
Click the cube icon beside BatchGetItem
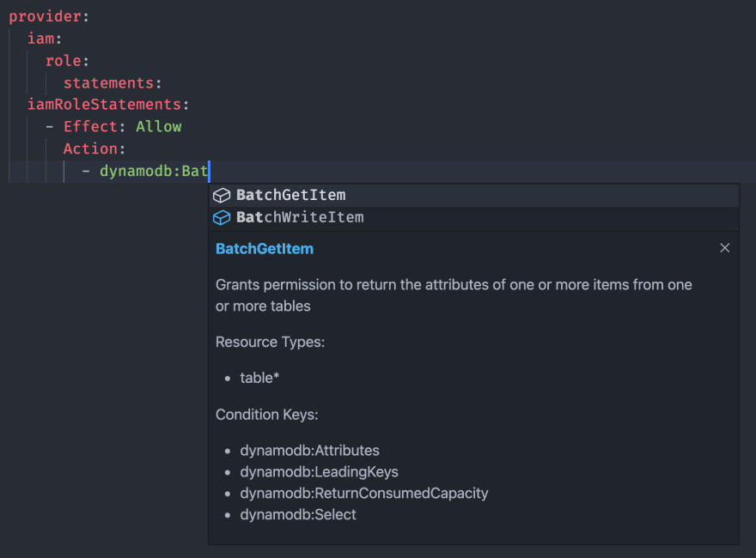coord(222,196)
